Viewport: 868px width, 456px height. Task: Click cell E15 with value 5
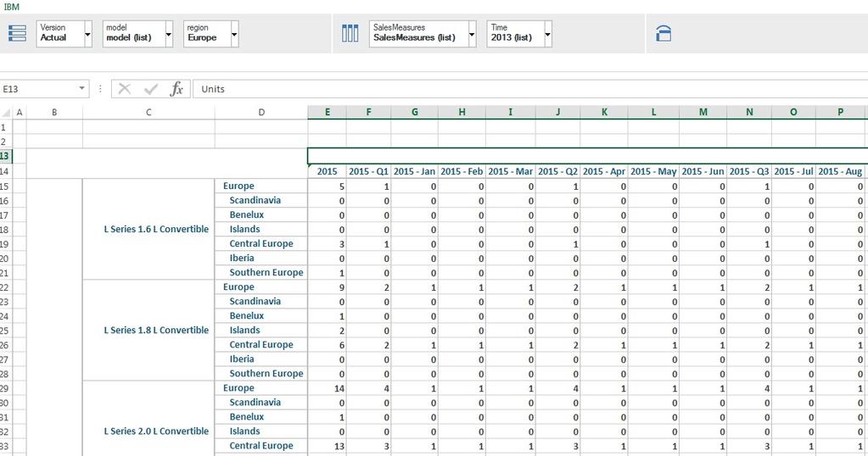328,186
